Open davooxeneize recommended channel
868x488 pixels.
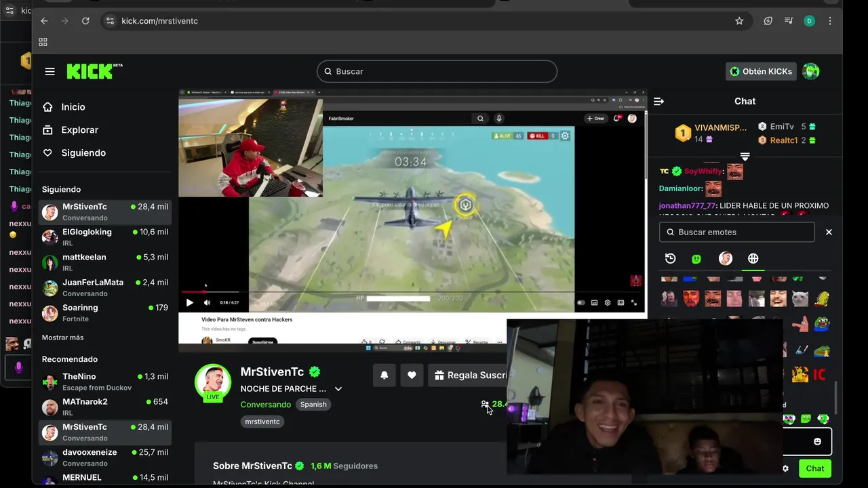[105, 457]
